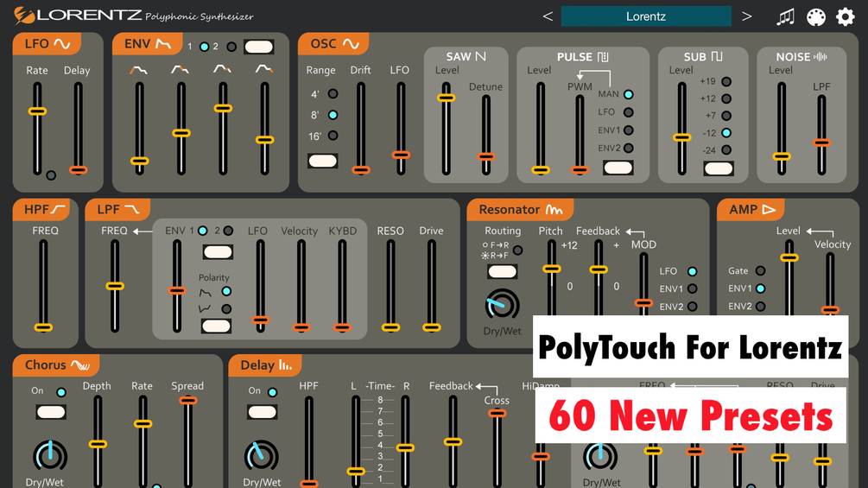Click the Chorus Spread slider handle
Viewport: 868px width, 488px height.
point(188,400)
